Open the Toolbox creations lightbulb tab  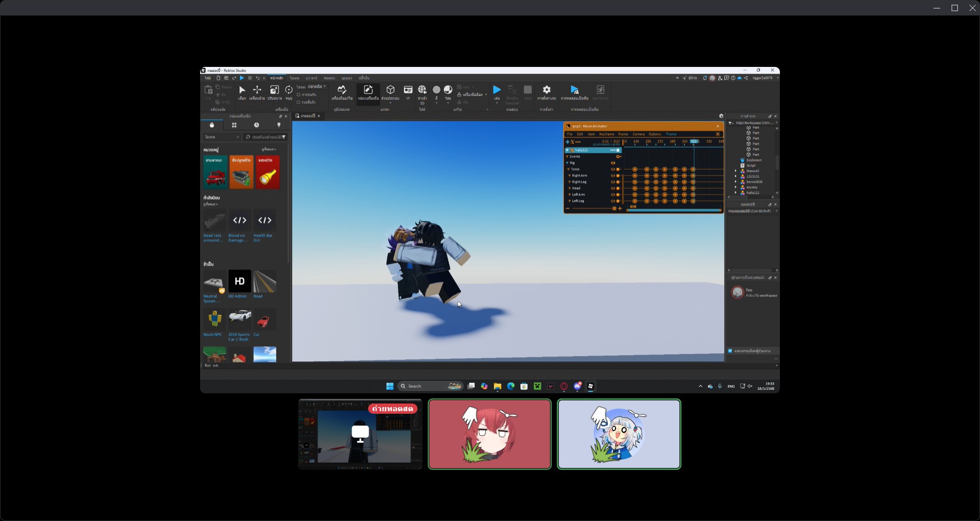pyautogui.click(x=279, y=125)
